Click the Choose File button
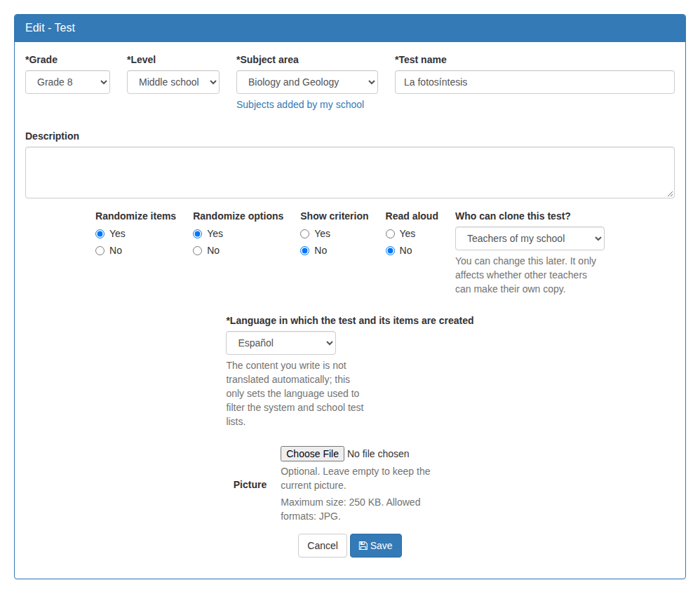The image size is (700, 594). click(x=313, y=454)
